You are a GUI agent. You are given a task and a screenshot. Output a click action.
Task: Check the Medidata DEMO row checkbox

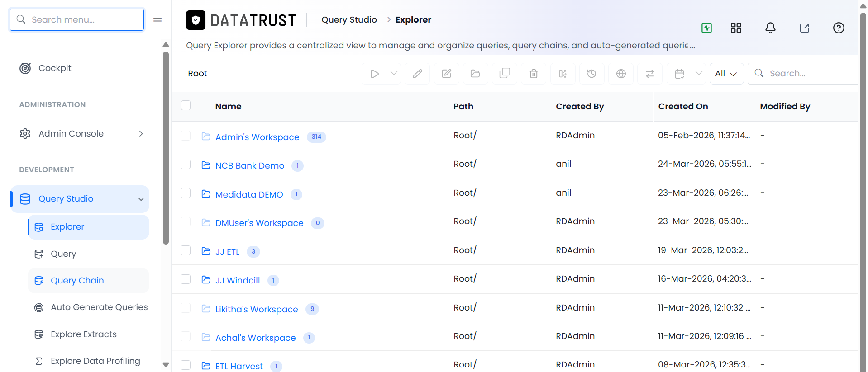pyautogui.click(x=186, y=193)
